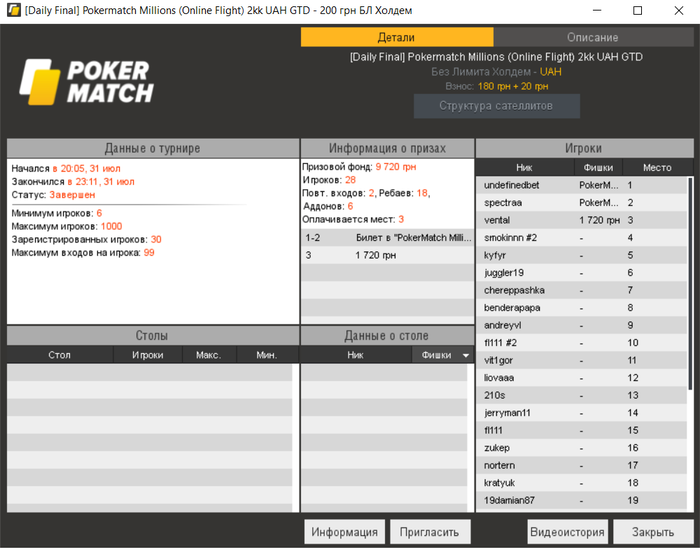Select player 19damian87
The image size is (700, 552).
coord(581,500)
